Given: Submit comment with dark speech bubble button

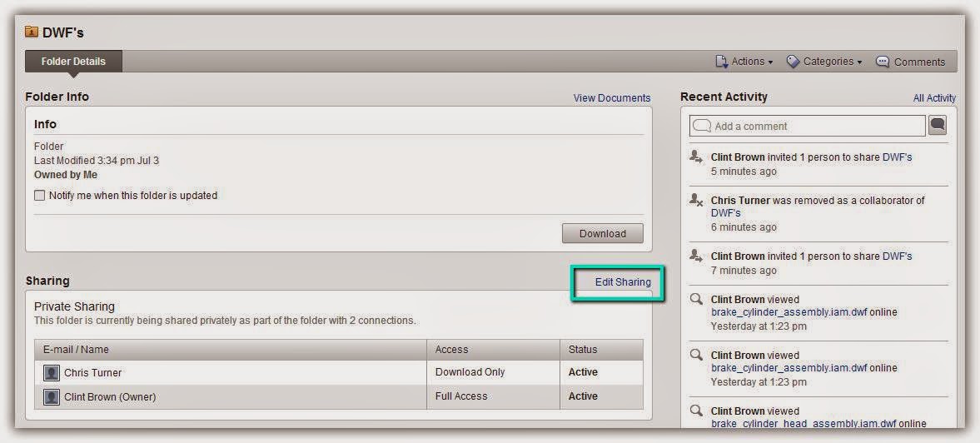Looking at the screenshot, I should pos(938,125).
